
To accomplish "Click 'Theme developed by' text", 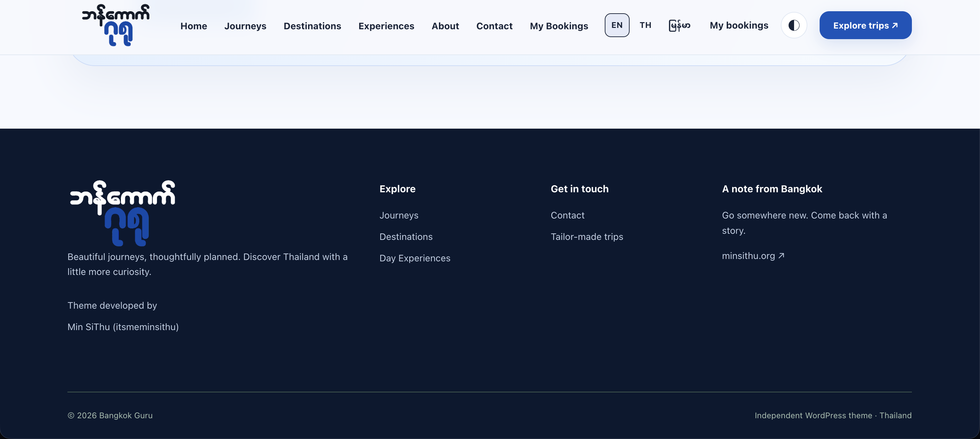I will click(x=112, y=306).
